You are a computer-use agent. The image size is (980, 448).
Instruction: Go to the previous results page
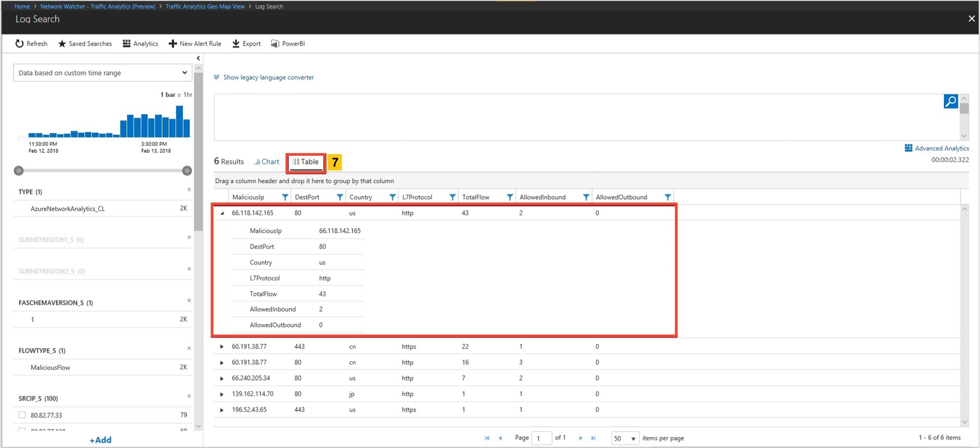(500, 438)
